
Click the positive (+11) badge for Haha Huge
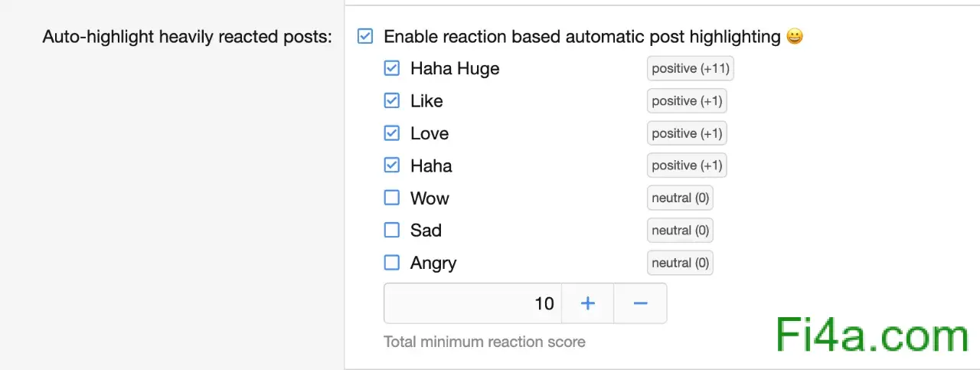(x=690, y=68)
